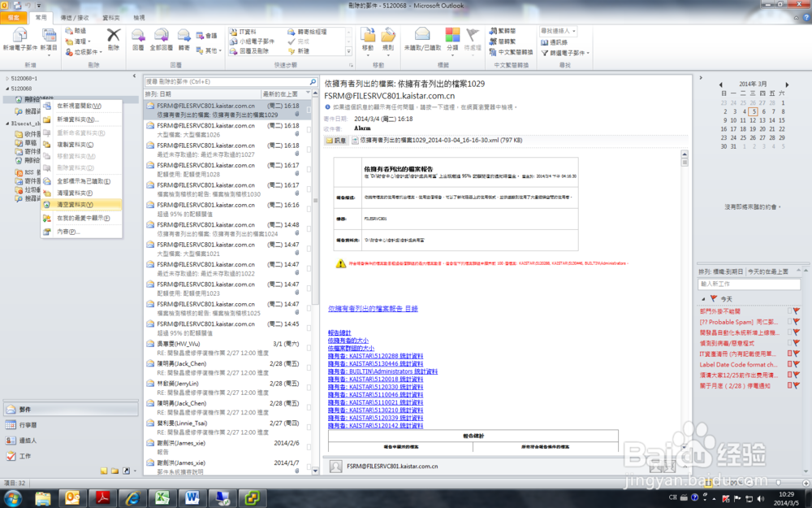Collapse the 5120068 mailbox tree node
Screen dimensions: 812x508
[7, 89]
